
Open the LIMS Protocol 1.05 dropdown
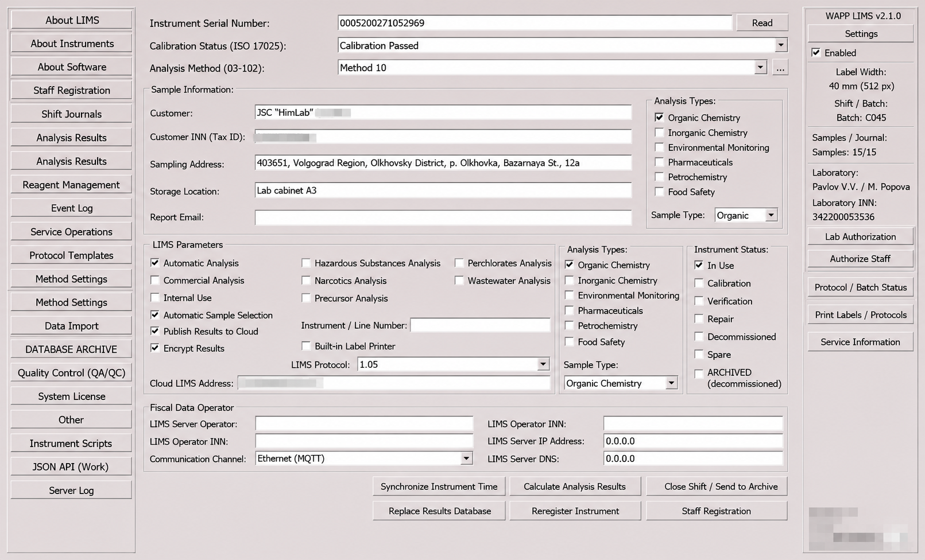pyautogui.click(x=543, y=364)
